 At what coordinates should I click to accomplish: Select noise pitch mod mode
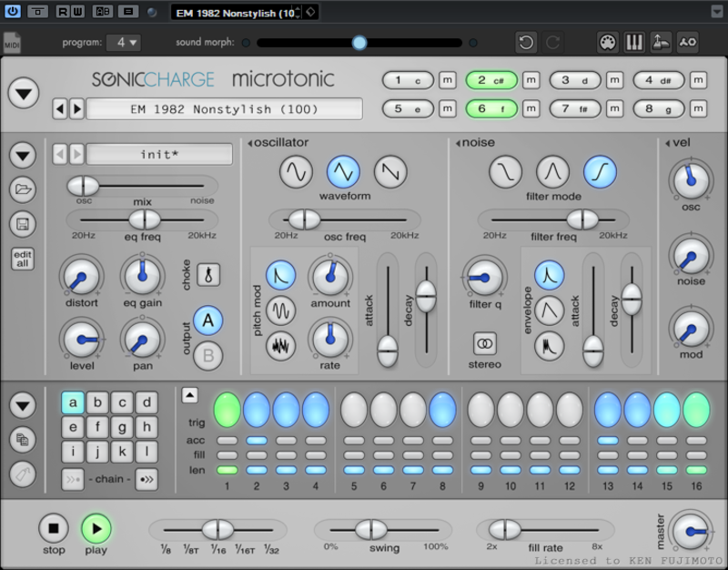click(x=281, y=346)
